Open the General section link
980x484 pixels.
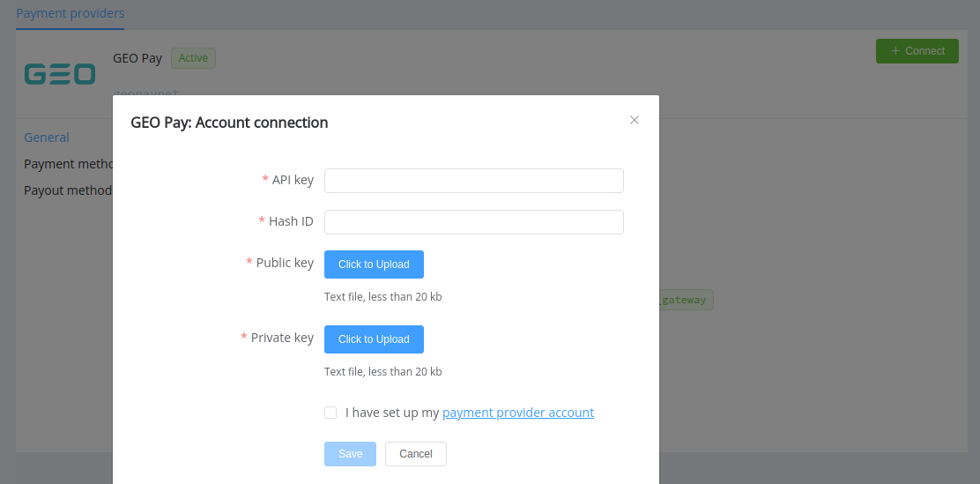click(47, 138)
